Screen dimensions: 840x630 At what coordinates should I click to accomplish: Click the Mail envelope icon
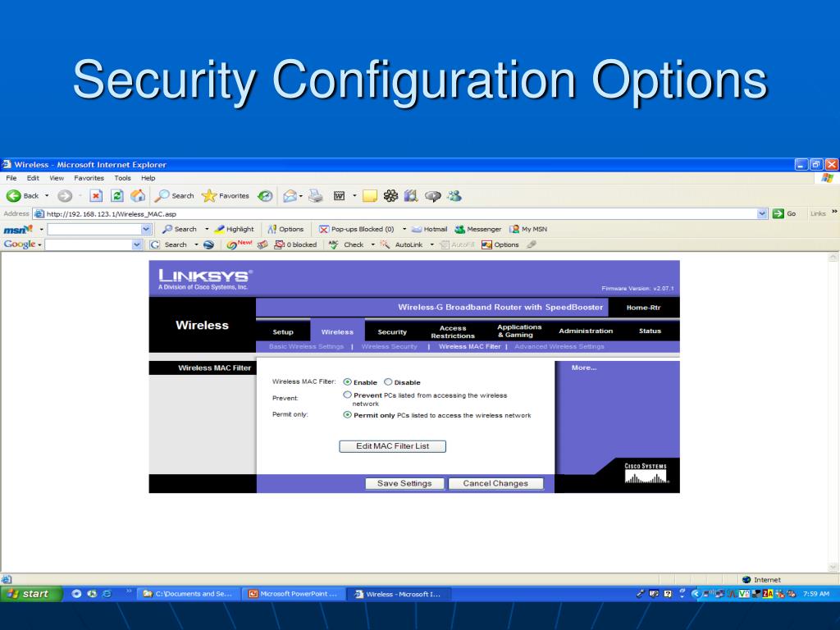tap(290, 196)
